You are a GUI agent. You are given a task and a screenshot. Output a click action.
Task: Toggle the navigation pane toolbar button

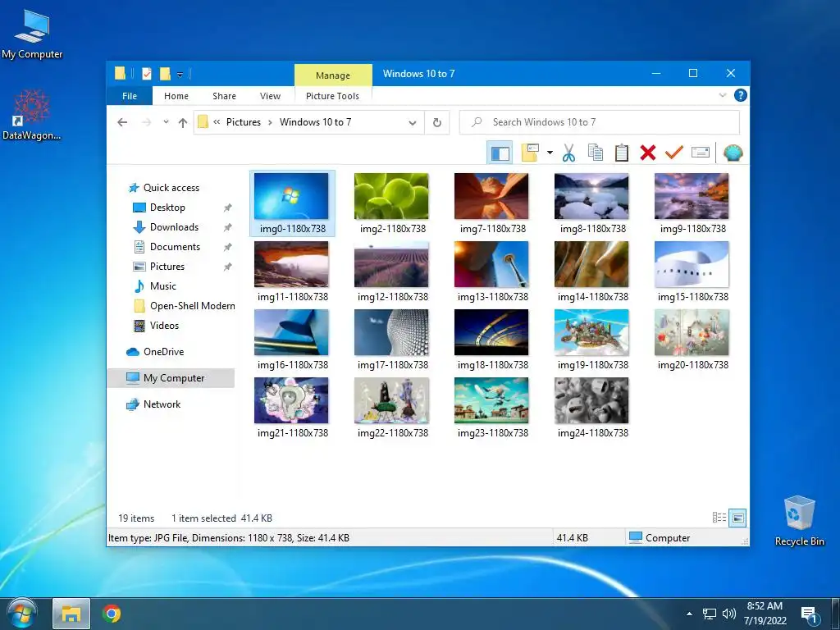pyautogui.click(x=500, y=153)
